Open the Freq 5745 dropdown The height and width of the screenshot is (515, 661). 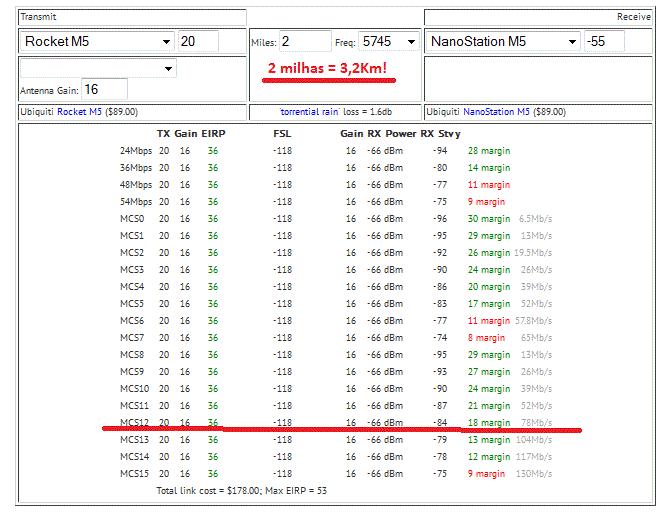pos(389,41)
